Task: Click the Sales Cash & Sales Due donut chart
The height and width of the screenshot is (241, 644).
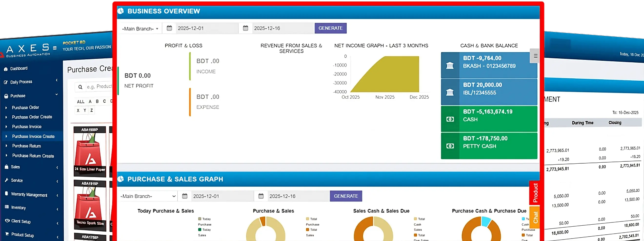Action: (373, 229)
